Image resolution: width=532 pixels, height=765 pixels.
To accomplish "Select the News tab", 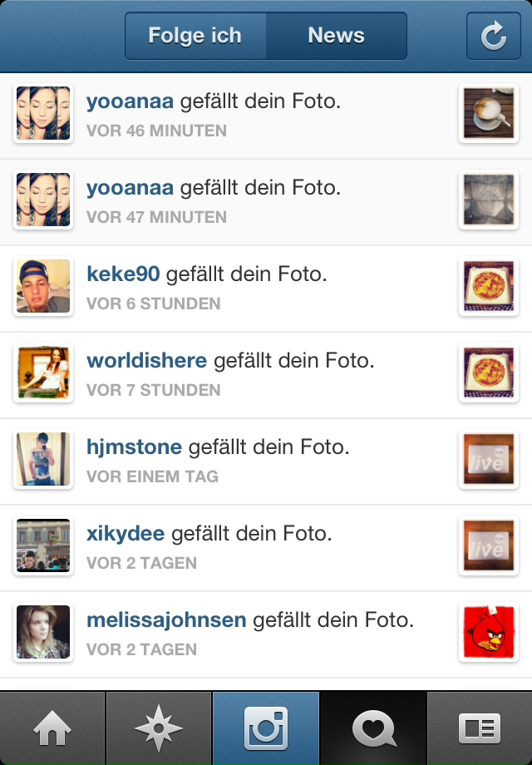I will tap(337, 36).
